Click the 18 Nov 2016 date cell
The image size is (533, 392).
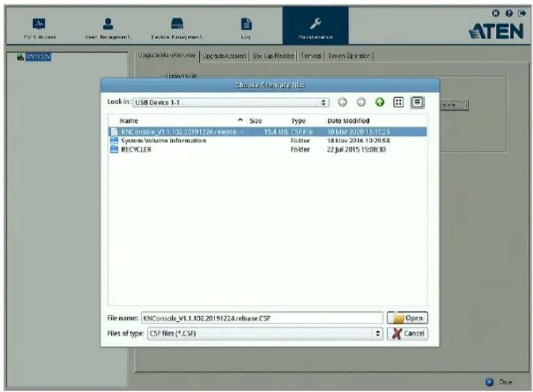tap(358, 141)
